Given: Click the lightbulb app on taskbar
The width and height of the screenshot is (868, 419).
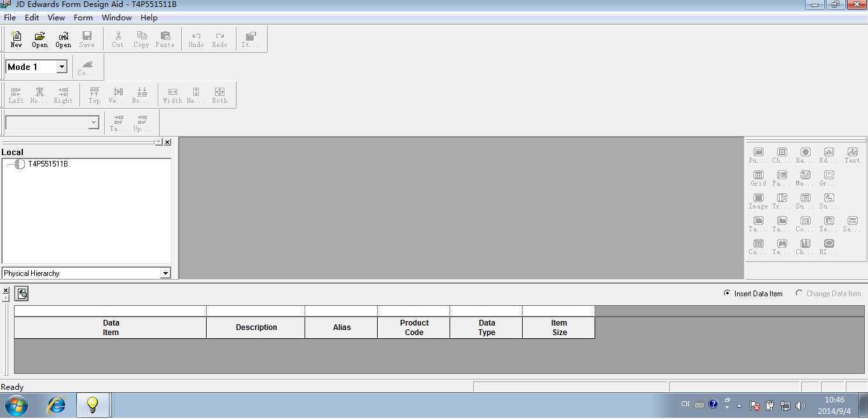Looking at the screenshot, I should 92,405.
